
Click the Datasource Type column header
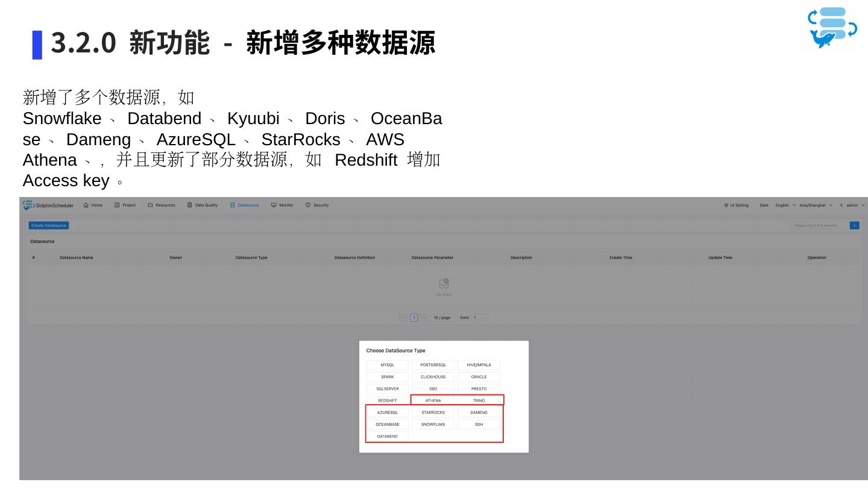click(x=251, y=258)
